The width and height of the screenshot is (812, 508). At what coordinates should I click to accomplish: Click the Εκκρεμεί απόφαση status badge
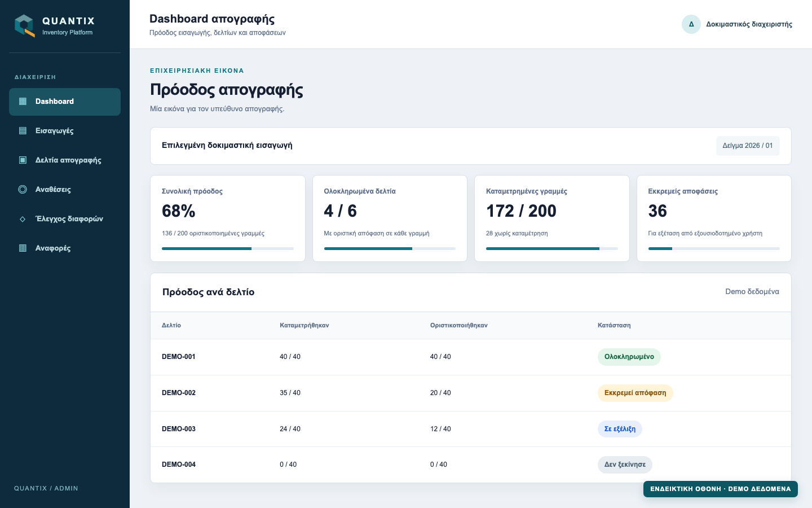pos(635,393)
